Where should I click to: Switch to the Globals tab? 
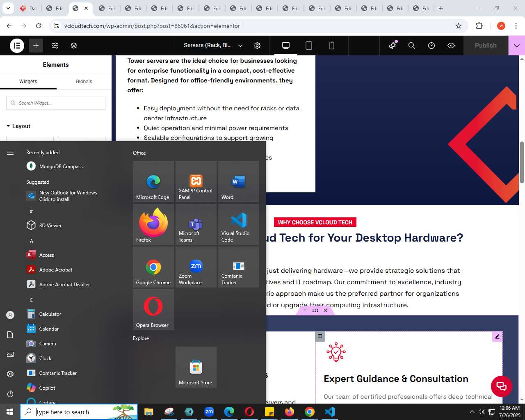coord(84,82)
